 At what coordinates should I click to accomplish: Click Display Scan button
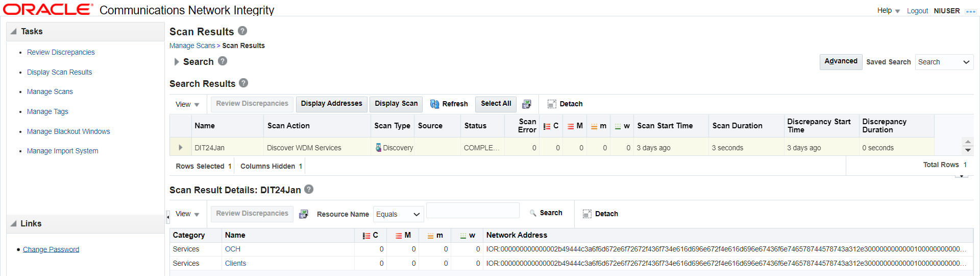click(x=396, y=104)
